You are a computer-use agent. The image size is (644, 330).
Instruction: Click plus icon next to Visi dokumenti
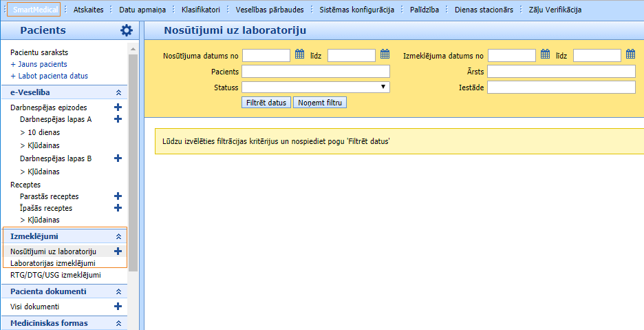click(118, 307)
